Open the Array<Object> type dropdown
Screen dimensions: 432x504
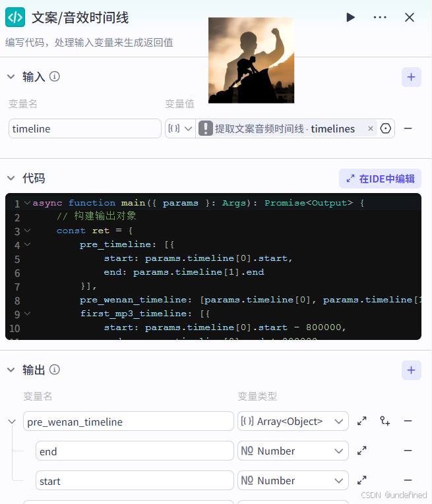(x=293, y=421)
